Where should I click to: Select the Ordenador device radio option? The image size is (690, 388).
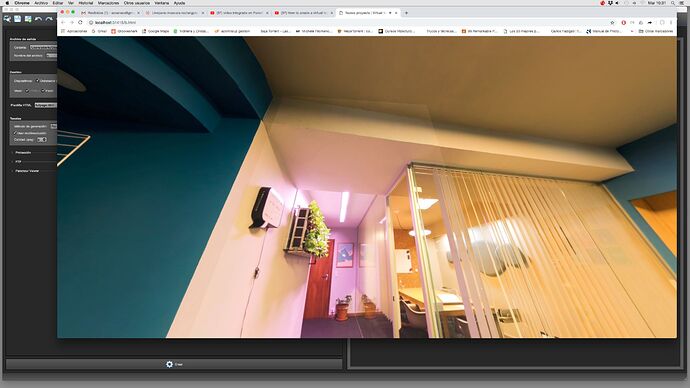click(x=37, y=81)
